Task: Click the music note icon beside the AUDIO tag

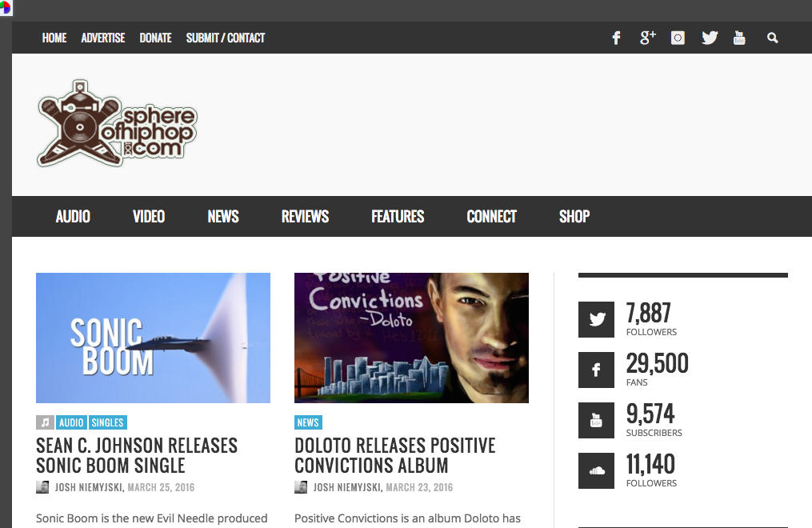Action: [45, 422]
